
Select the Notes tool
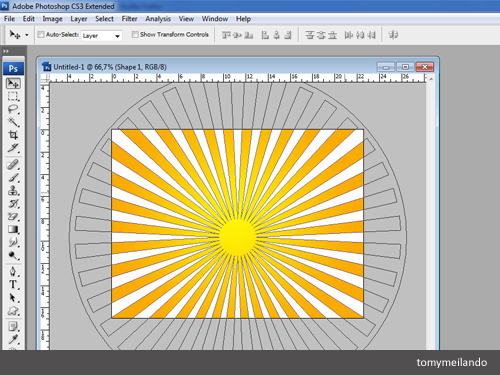pyautogui.click(x=13, y=327)
